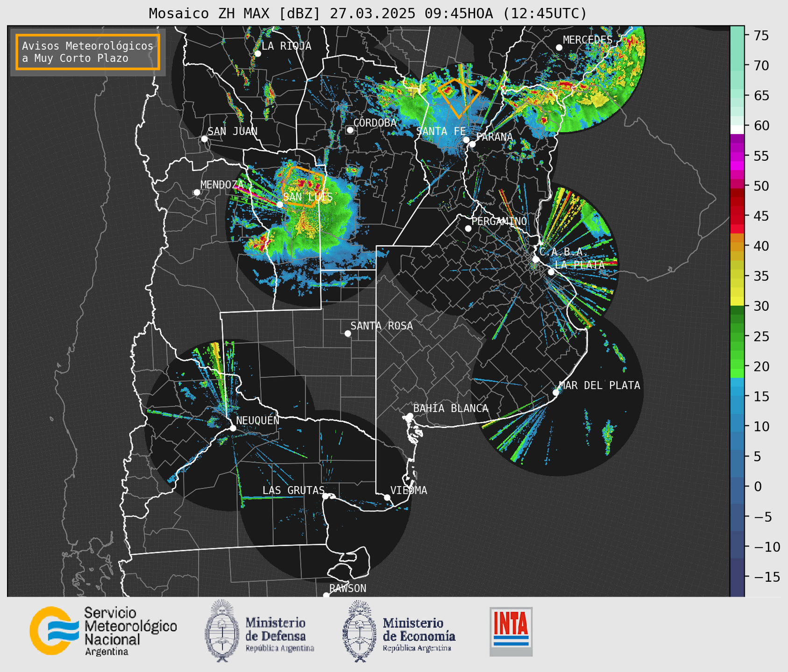Click the orange warning polygon near San Luis
This screenshot has height=672, width=788.
(303, 186)
